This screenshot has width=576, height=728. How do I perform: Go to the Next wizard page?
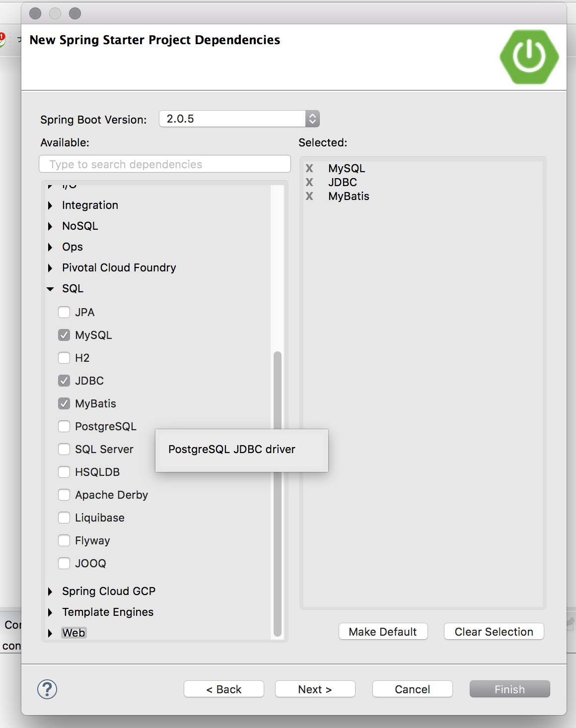(x=315, y=689)
